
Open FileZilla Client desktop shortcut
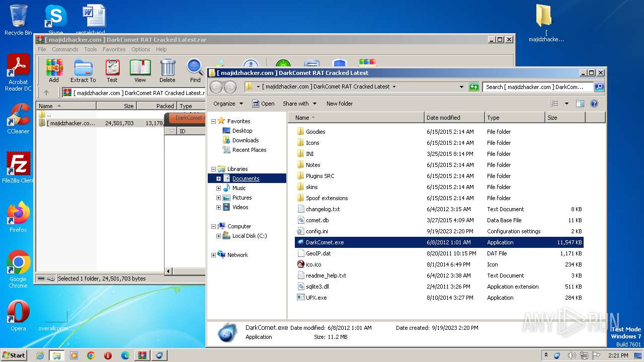click(18, 167)
